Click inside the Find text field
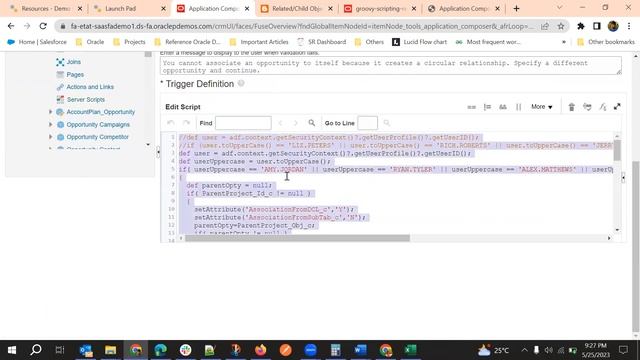Viewport: 640px width, 360px height. click(243, 123)
